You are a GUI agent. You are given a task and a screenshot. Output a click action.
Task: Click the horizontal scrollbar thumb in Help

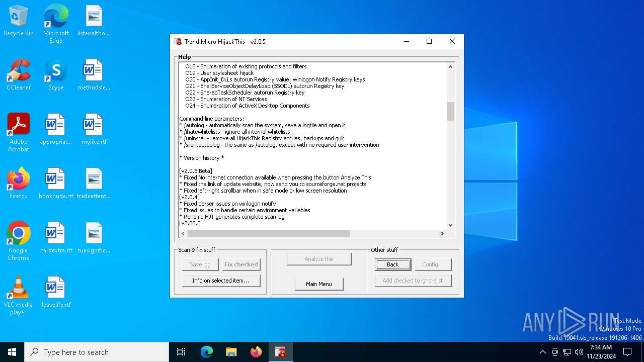[269, 233]
